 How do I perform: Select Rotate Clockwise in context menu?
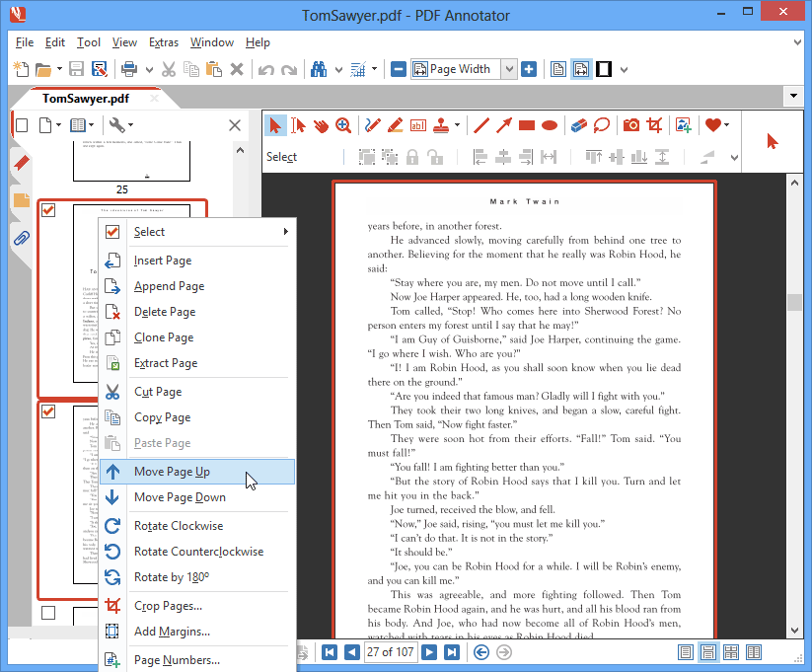(197, 526)
